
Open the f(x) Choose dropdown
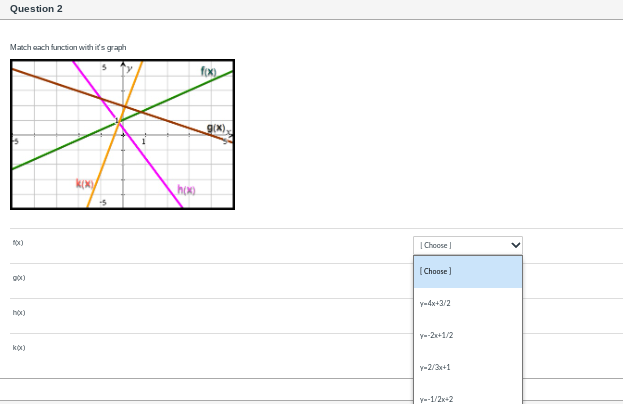point(468,245)
